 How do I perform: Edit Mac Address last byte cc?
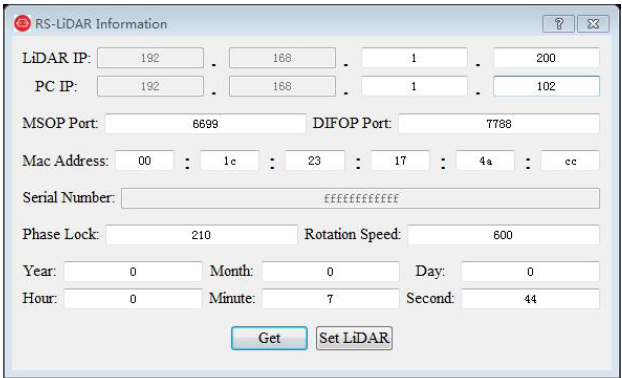(570, 161)
